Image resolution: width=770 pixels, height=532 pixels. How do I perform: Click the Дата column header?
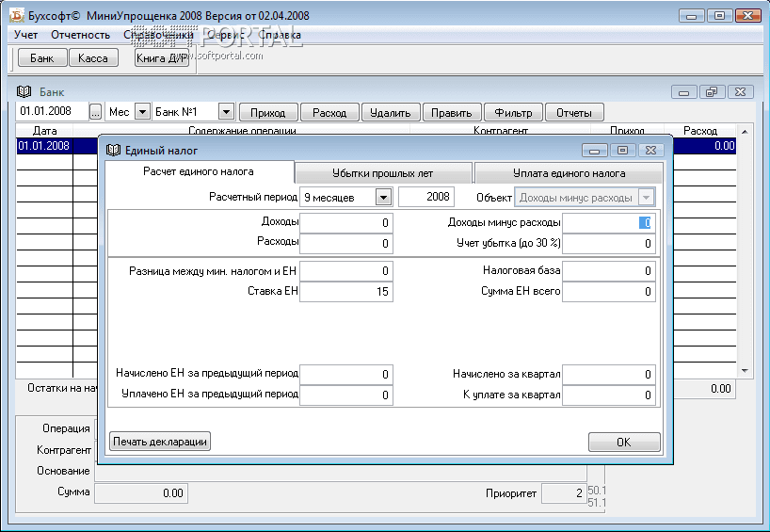click(x=44, y=131)
